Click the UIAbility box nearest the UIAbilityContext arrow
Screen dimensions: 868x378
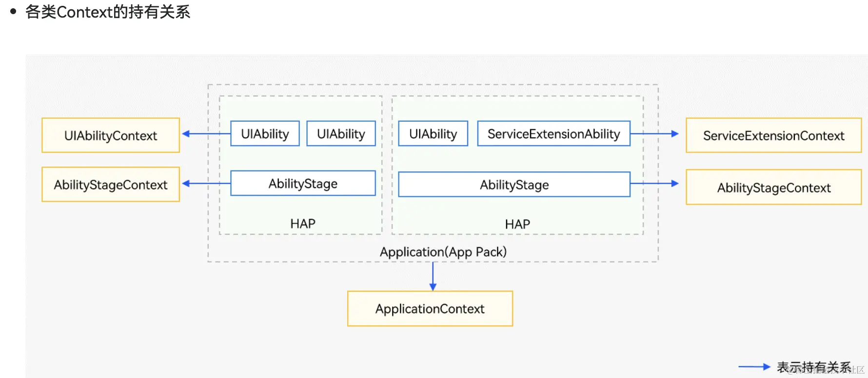(265, 134)
